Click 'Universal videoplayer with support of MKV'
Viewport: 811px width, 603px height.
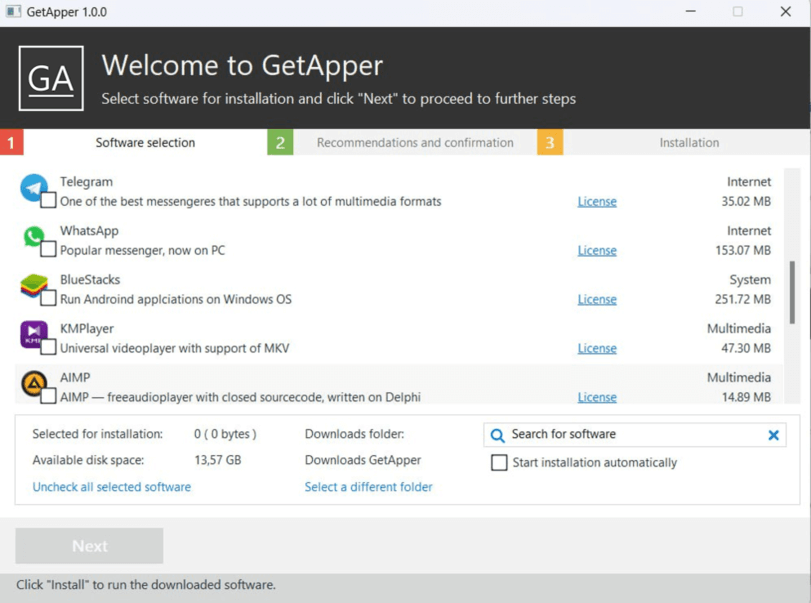click(174, 348)
